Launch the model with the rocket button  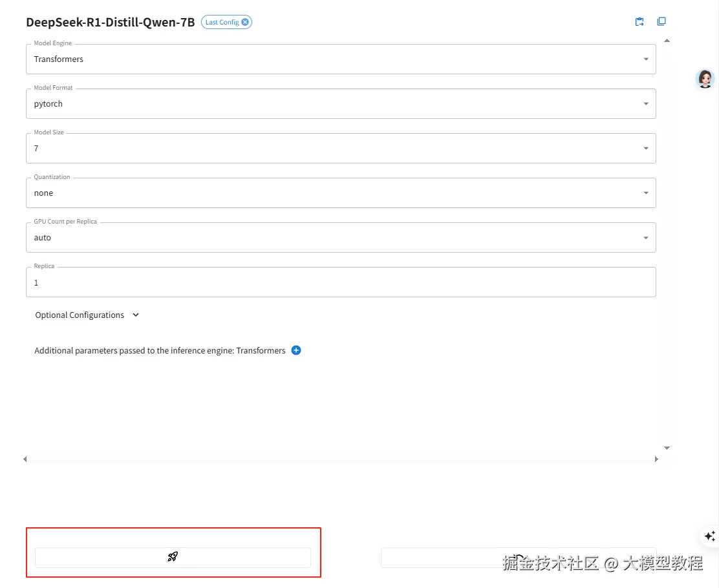point(173,557)
